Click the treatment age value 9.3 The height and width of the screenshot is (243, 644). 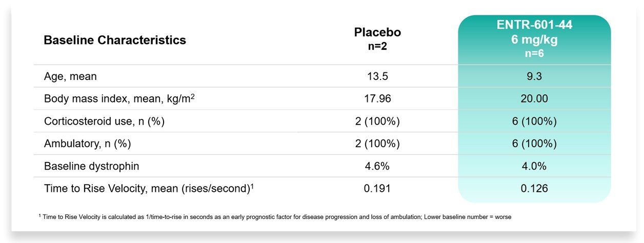534,76
